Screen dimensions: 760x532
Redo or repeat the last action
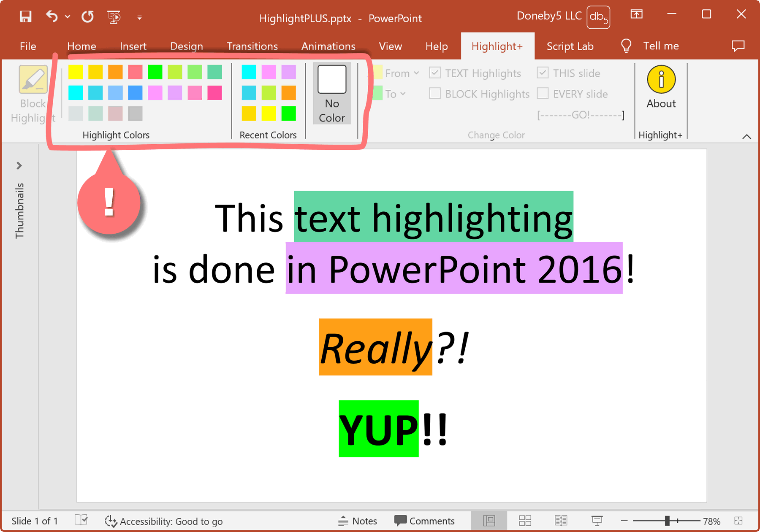[x=87, y=17]
